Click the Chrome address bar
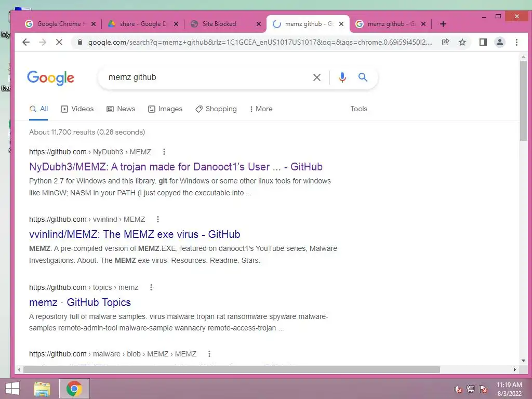 (260, 42)
